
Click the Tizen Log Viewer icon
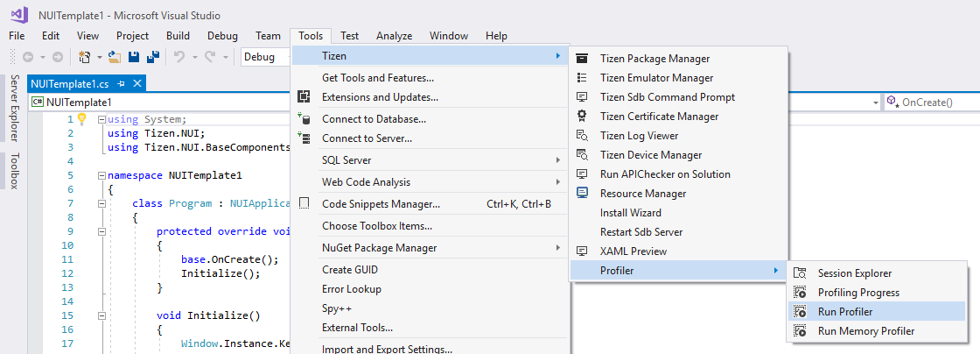coord(582,136)
